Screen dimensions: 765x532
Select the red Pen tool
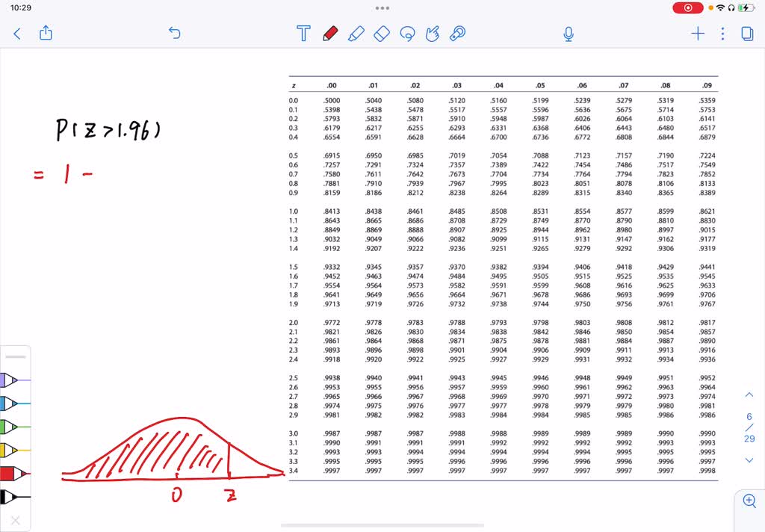pyautogui.click(x=329, y=33)
